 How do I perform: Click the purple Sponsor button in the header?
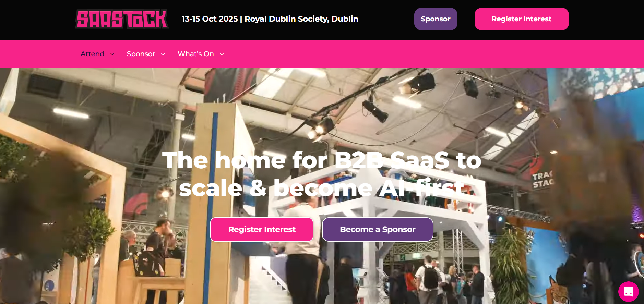(436, 19)
